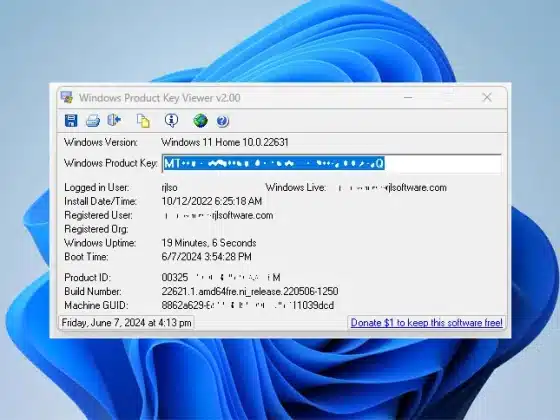560x420 pixels.
Task: Click the Logged in User value rjlso
Action: tap(169, 188)
